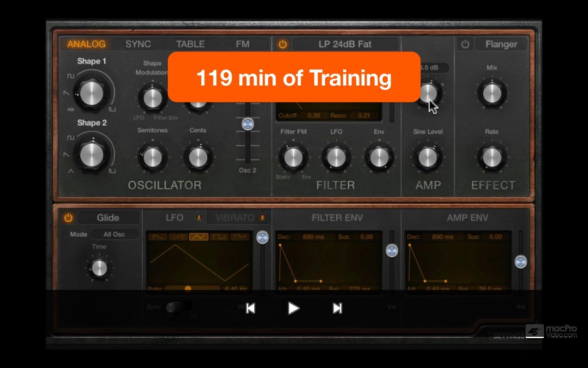The image size is (588, 368).
Task: Click the Amp volume knob
Action: tap(428, 93)
